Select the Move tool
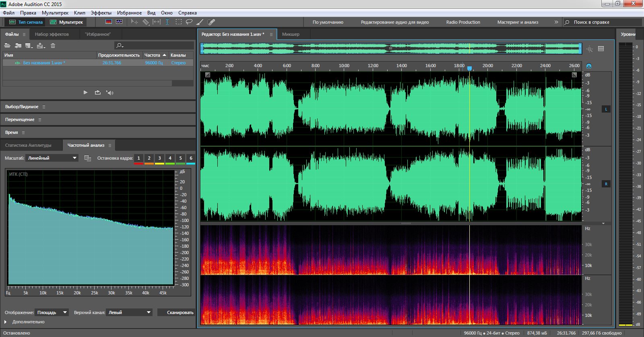Viewport: 644px width, 337px height. pos(134,22)
